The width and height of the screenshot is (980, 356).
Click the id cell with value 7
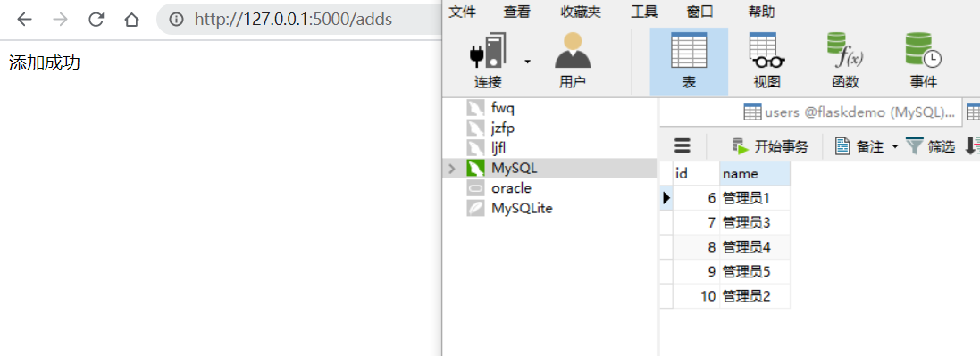coord(697,222)
